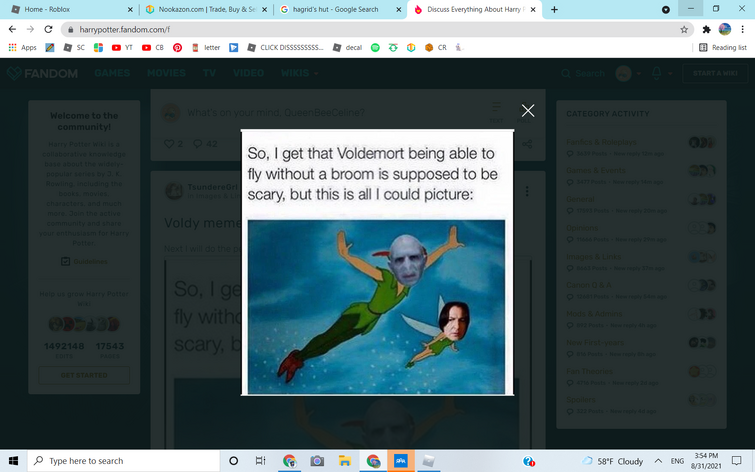Open Chrome's three-dot menu
This screenshot has width=755, height=472.
(742, 29)
